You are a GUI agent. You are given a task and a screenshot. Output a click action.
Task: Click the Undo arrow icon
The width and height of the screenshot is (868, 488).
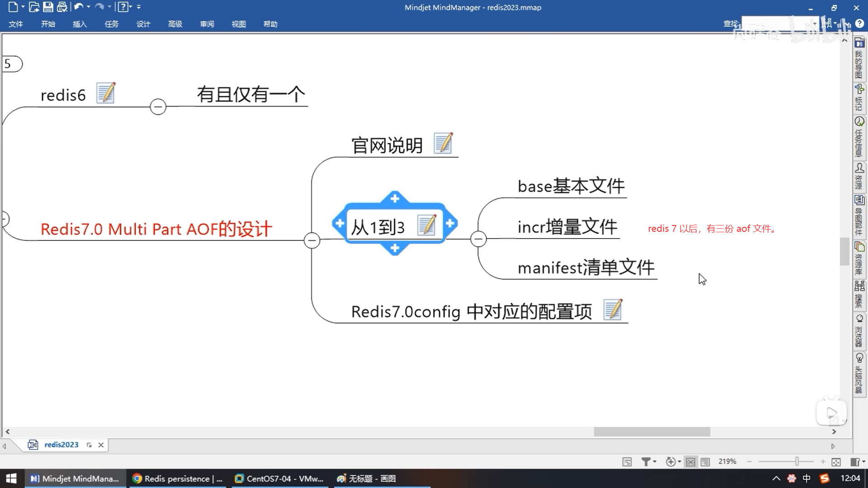pos(78,7)
